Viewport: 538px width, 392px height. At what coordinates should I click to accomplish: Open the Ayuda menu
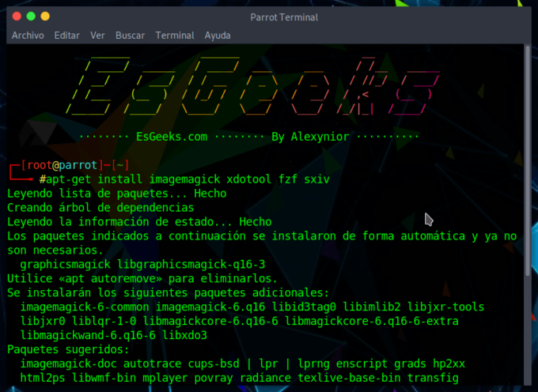tap(218, 36)
